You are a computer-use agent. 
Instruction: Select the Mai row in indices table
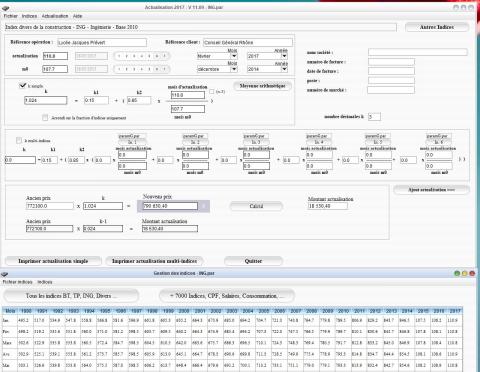point(232,365)
